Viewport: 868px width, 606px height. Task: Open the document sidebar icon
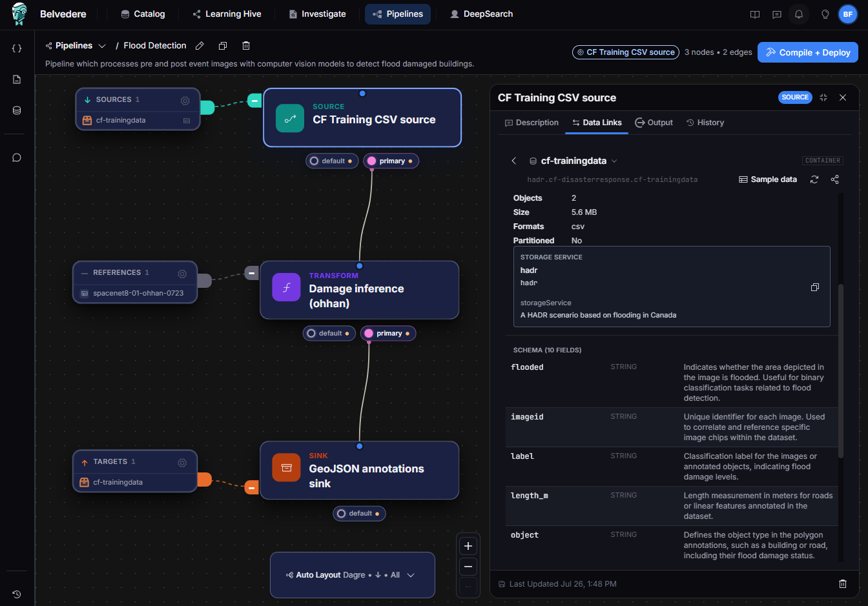(x=17, y=79)
